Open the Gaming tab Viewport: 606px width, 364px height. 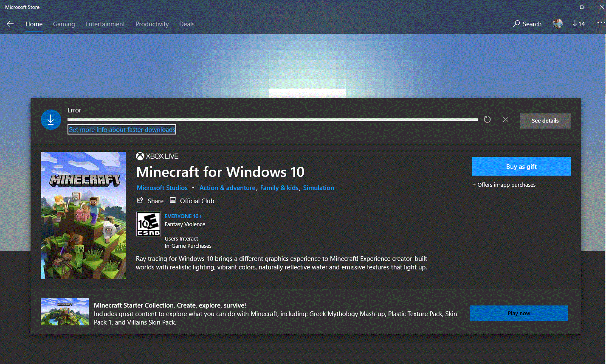(64, 24)
